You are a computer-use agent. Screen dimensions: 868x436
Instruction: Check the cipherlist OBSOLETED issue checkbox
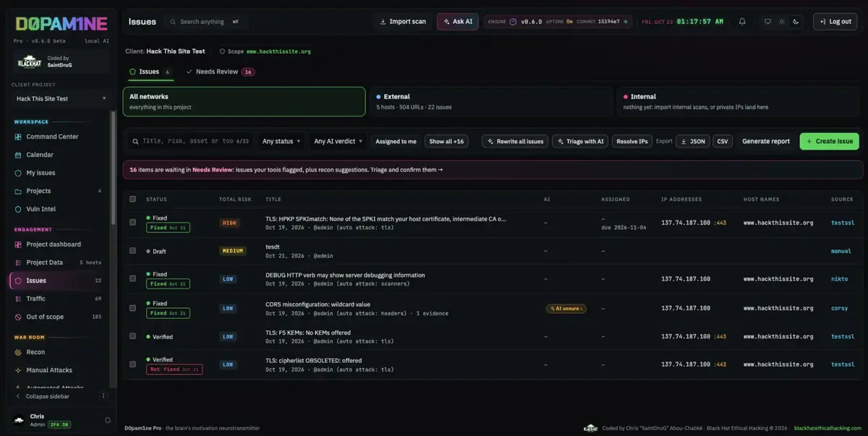[132, 364]
